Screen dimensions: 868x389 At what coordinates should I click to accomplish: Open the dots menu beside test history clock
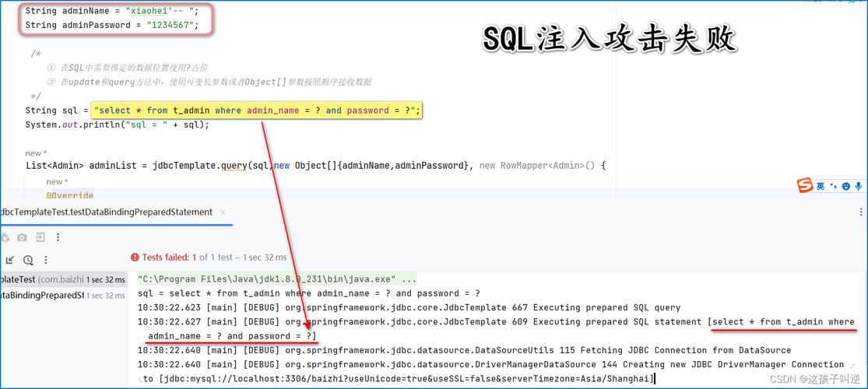click(46, 260)
